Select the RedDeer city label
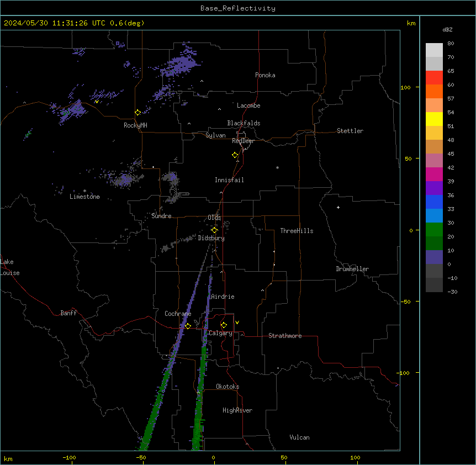 point(243,141)
